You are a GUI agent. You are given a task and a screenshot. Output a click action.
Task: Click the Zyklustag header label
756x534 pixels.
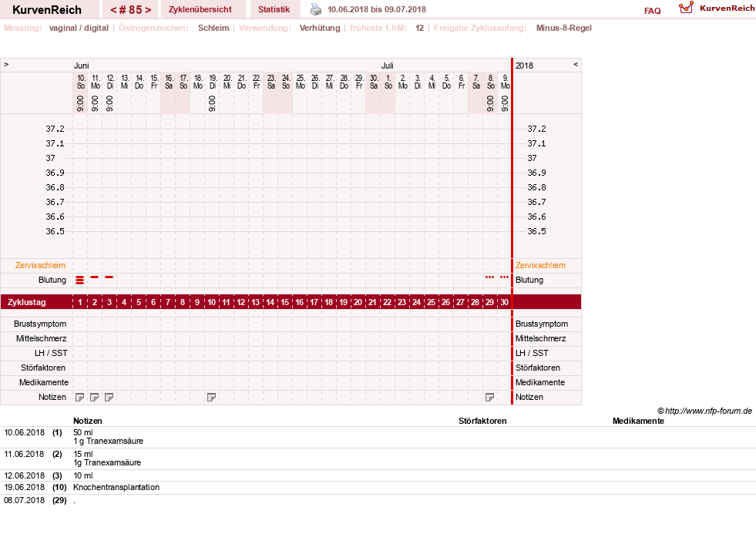[x=26, y=302]
